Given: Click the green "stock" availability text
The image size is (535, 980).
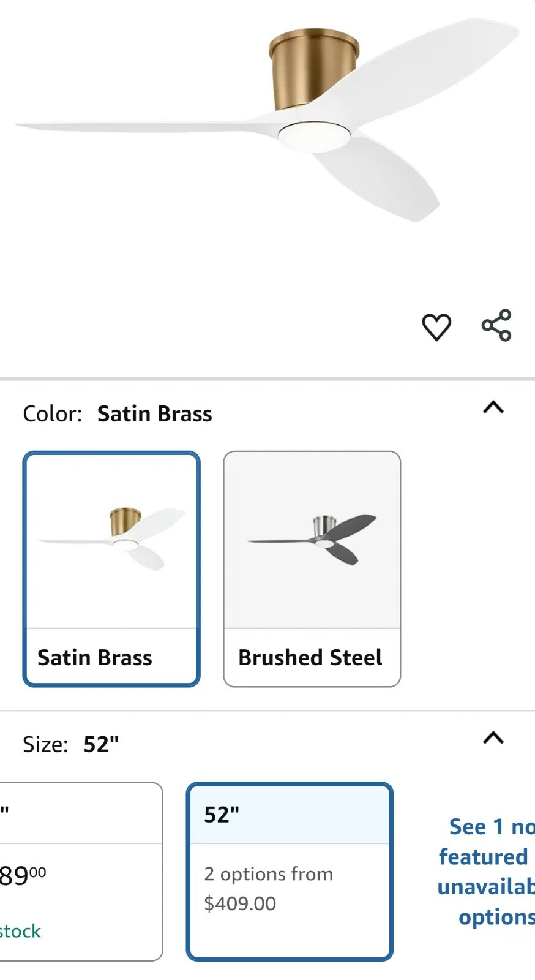Looking at the screenshot, I should (21, 931).
